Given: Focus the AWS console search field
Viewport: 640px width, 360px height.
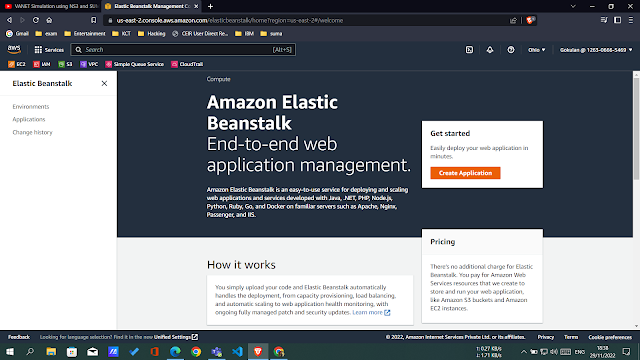Looking at the screenshot, I should coord(183,50).
